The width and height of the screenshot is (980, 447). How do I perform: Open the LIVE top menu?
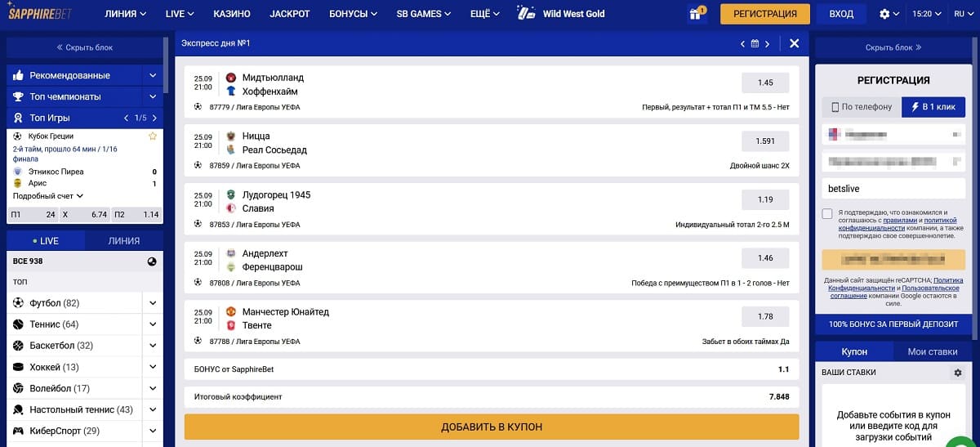point(180,14)
